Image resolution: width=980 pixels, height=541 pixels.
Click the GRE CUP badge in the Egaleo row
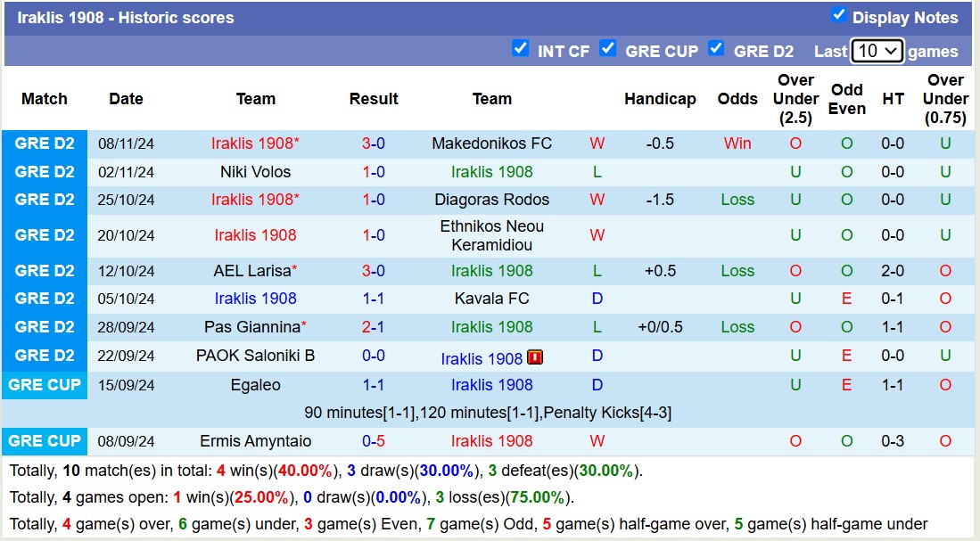(x=44, y=385)
